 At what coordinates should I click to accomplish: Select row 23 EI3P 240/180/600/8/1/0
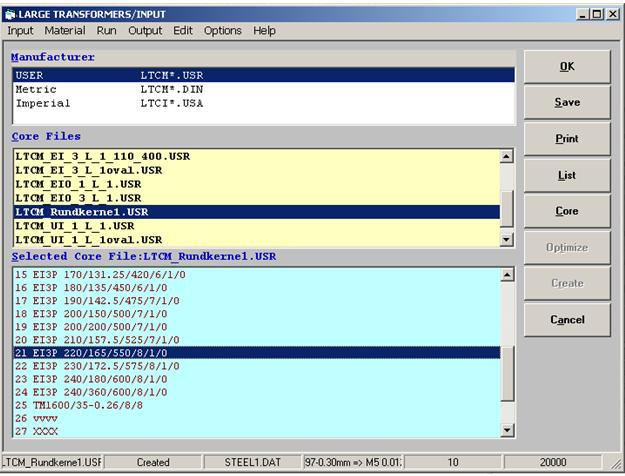(x=257, y=379)
